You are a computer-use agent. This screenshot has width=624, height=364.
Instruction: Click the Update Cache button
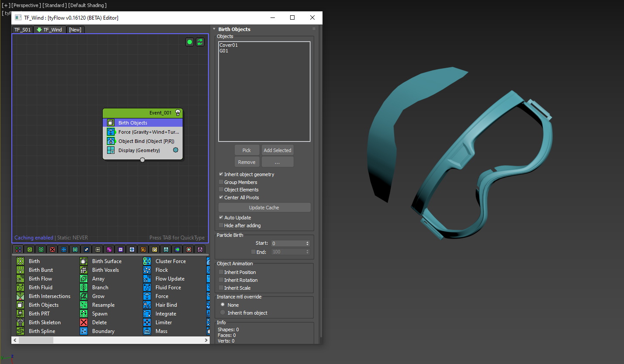[264, 207]
